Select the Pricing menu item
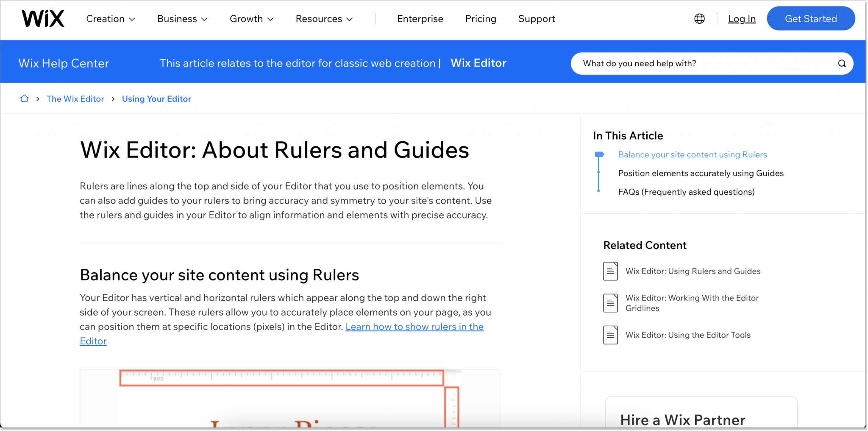 (x=481, y=19)
